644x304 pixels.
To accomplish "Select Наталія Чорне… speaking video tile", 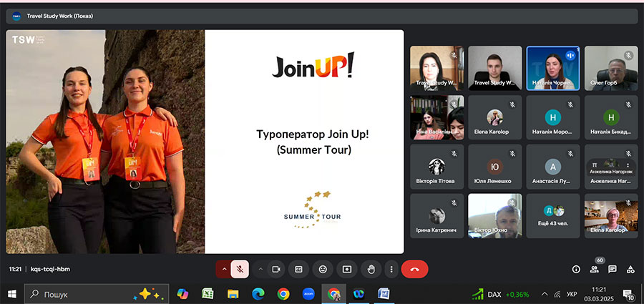I will (553, 68).
